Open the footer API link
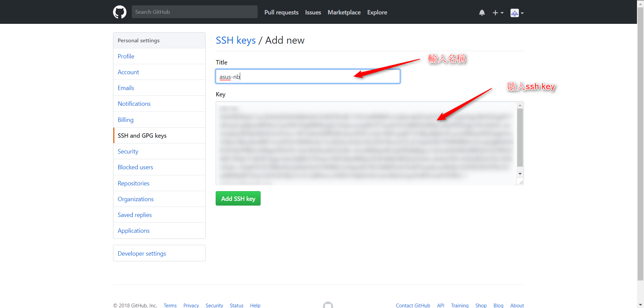 pos(441,305)
